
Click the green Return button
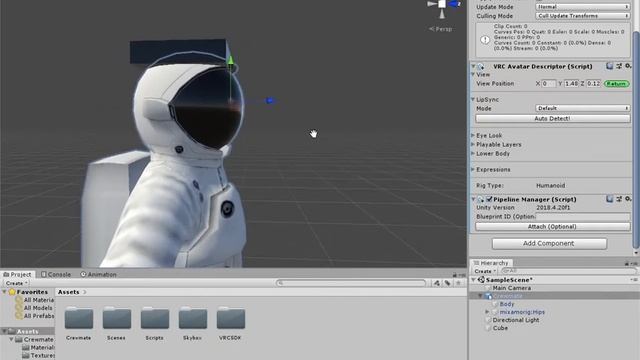[x=616, y=83]
